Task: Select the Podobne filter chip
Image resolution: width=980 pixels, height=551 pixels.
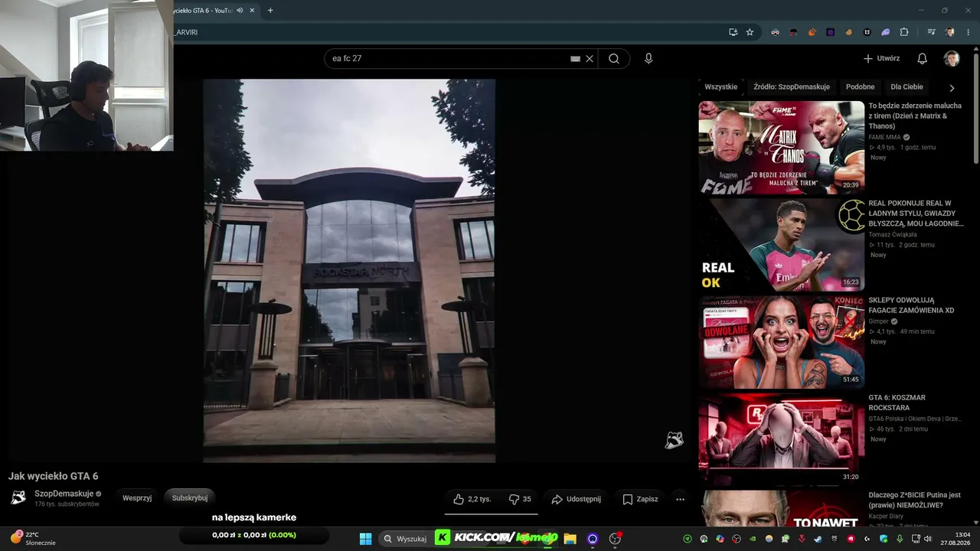Action: pyautogui.click(x=861, y=87)
